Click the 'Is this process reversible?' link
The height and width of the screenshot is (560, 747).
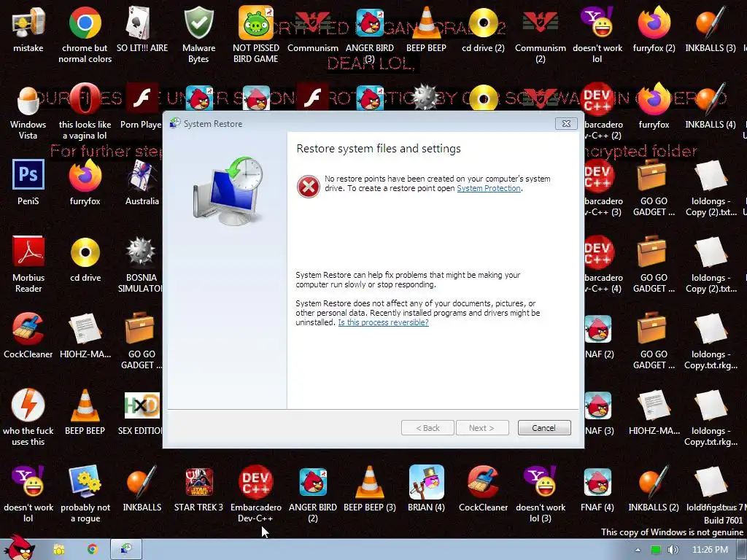click(384, 322)
